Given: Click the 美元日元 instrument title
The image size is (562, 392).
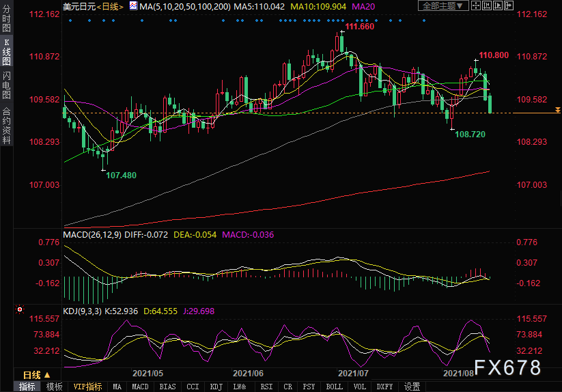Looking at the screenshot, I should pos(79,6).
